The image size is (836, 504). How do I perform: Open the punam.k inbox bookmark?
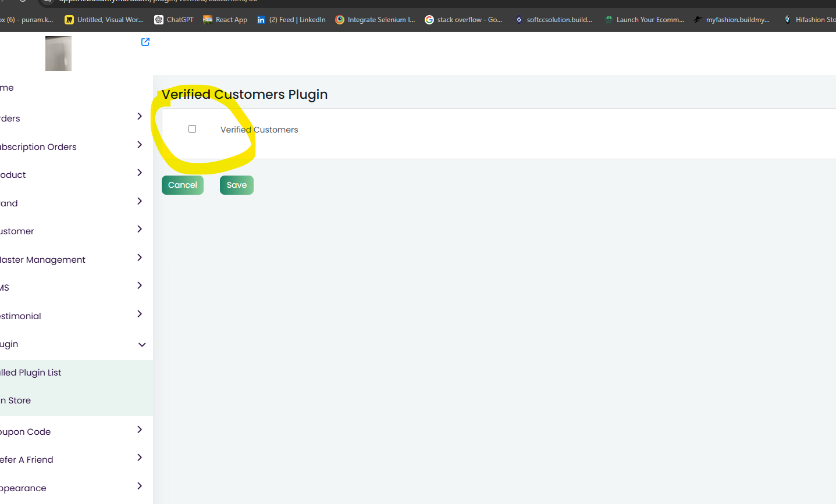point(27,20)
